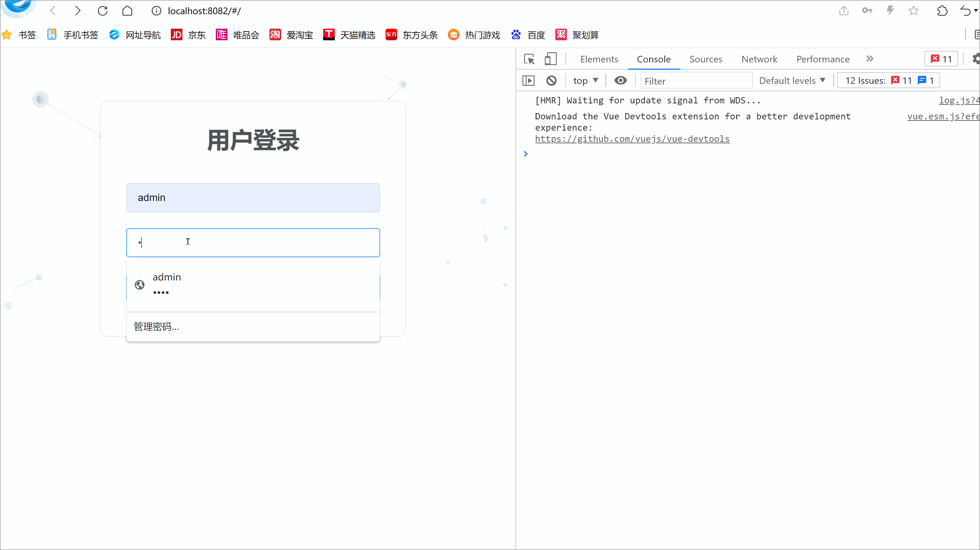Click the password key icon in toolbar
The image size is (980, 550).
point(867,11)
